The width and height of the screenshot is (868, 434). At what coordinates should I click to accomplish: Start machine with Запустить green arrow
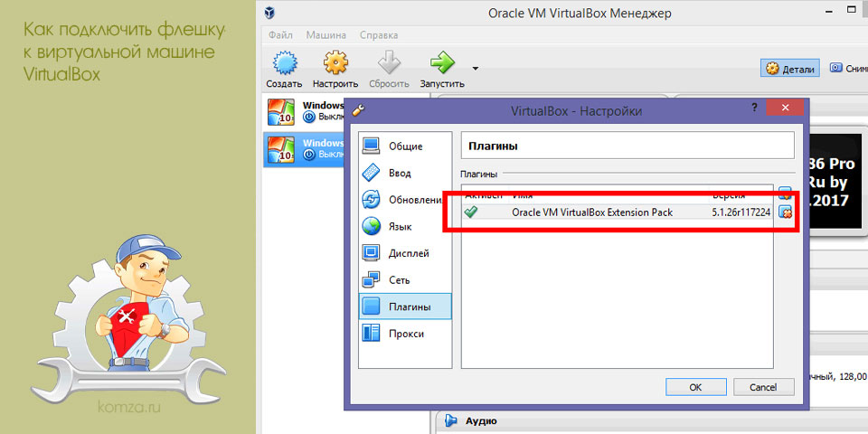[x=442, y=62]
